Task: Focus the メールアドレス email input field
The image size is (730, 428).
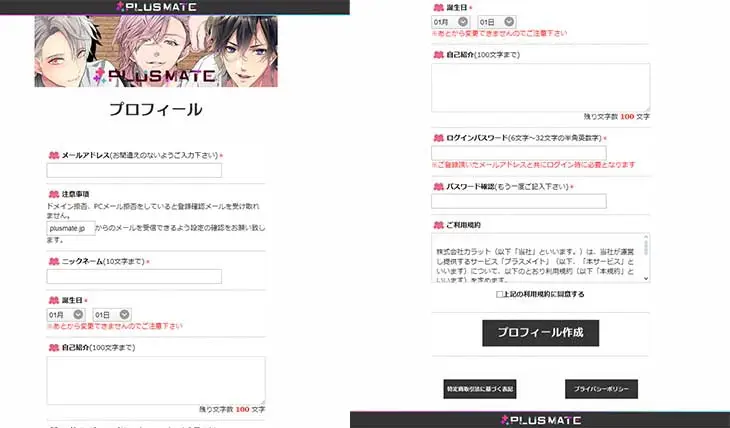Action: [134, 170]
